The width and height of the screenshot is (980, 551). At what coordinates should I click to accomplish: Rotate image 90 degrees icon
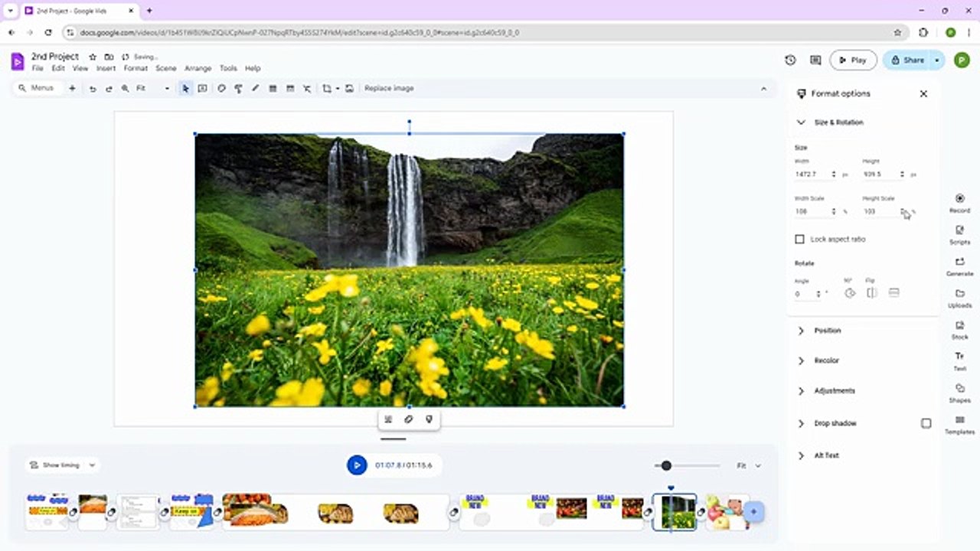(849, 292)
